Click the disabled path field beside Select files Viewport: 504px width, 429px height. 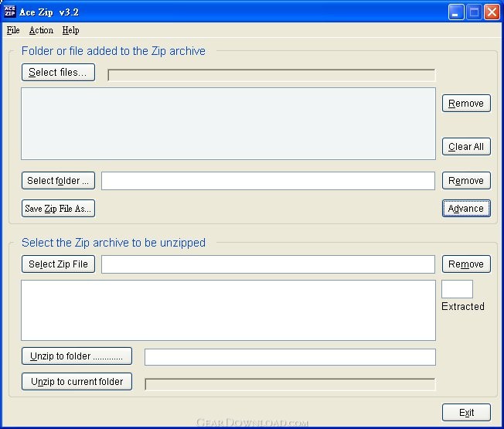click(x=271, y=75)
